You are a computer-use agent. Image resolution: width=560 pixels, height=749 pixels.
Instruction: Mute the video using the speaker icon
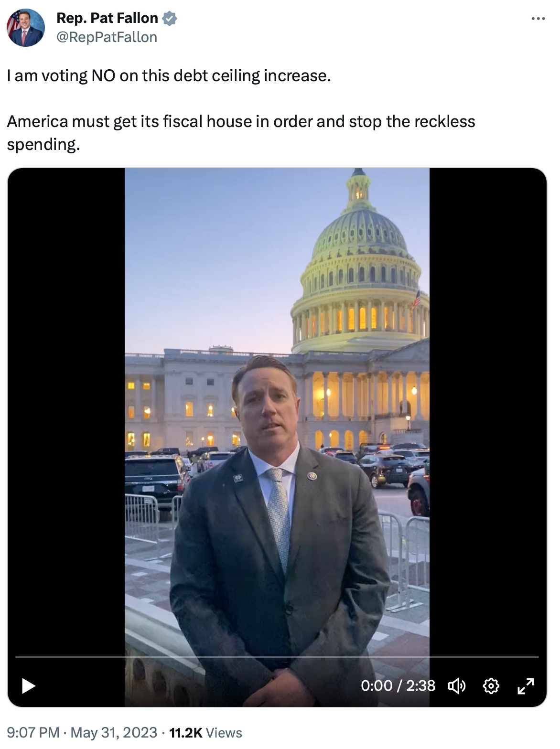tap(456, 686)
